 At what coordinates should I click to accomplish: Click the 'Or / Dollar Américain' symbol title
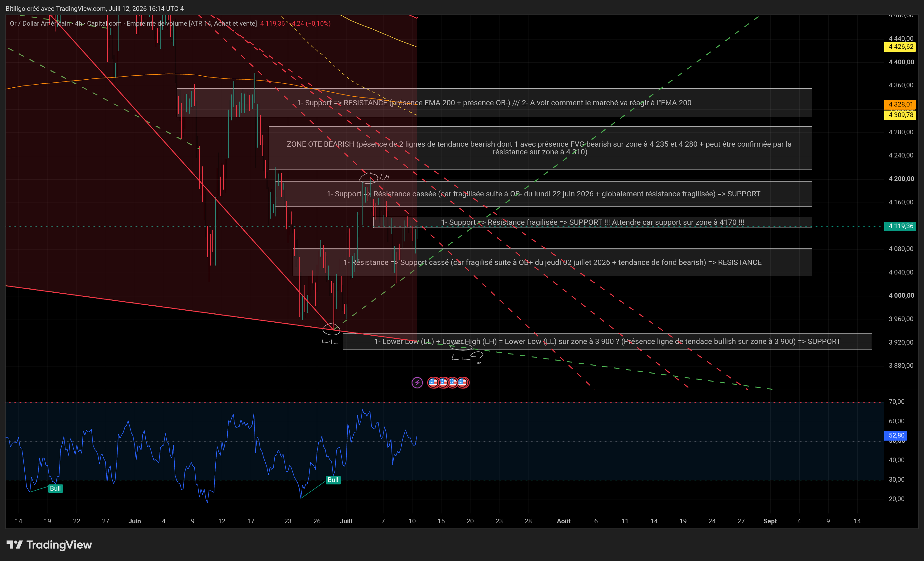[x=40, y=23]
